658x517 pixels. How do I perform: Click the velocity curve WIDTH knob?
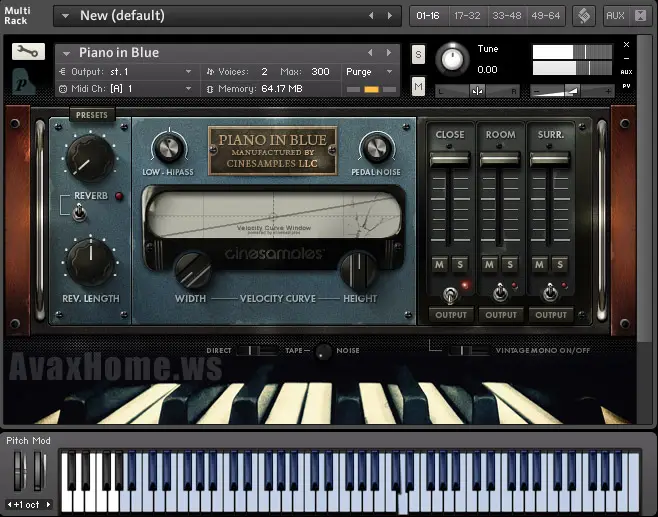193,271
